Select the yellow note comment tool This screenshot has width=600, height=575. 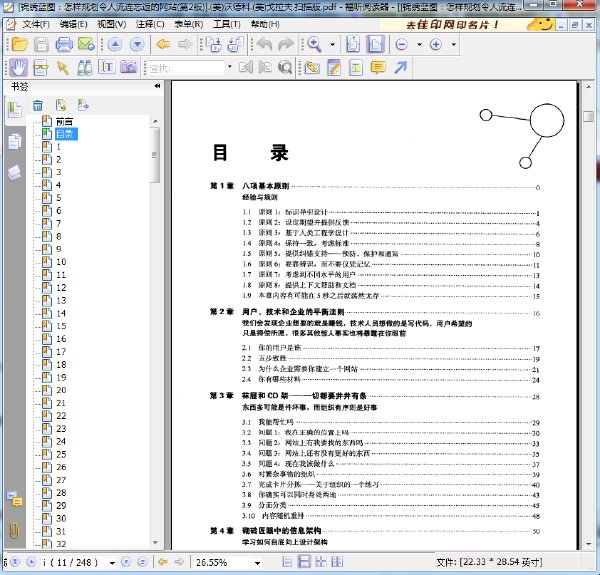[x=378, y=68]
